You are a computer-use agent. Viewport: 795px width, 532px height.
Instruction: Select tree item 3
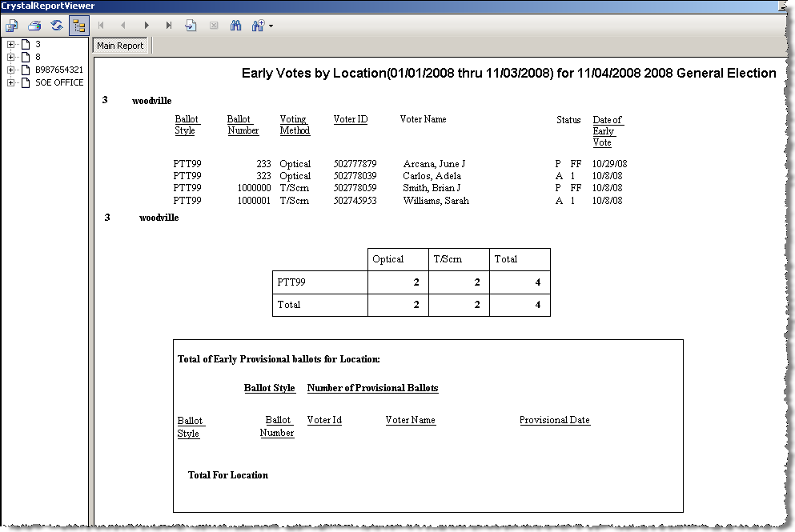point(38,45)
